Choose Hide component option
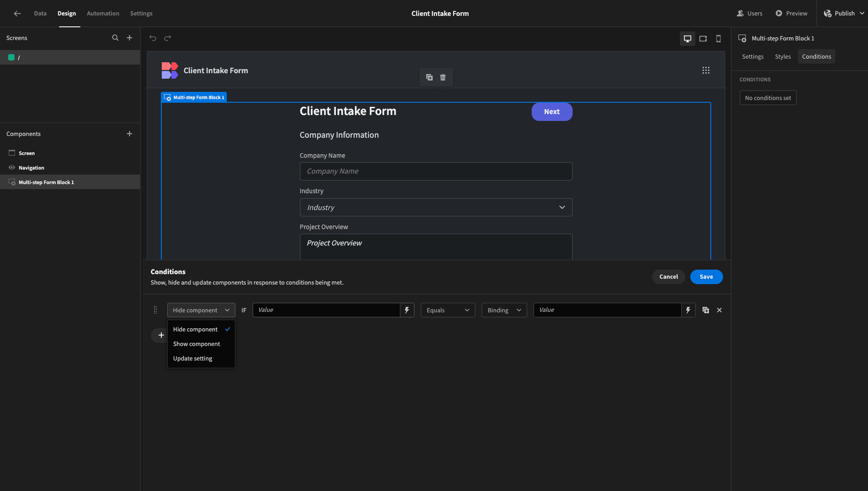 coord(201,330)
